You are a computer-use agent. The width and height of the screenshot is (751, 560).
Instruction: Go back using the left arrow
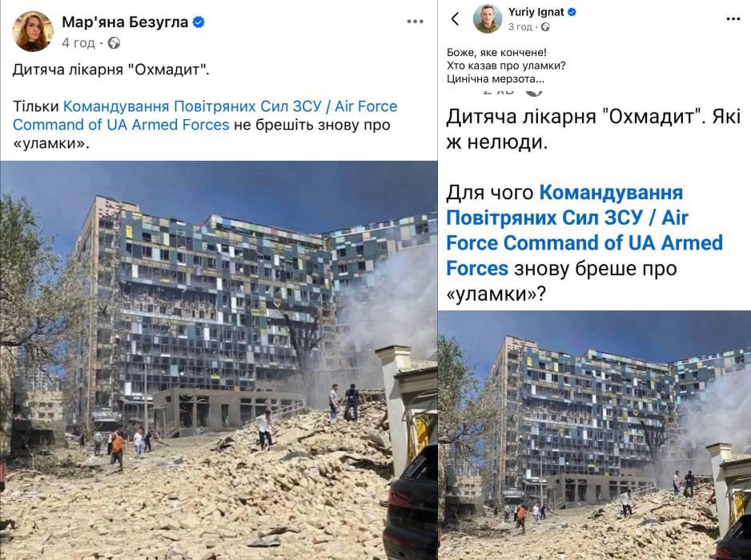[x=455, y=19]
